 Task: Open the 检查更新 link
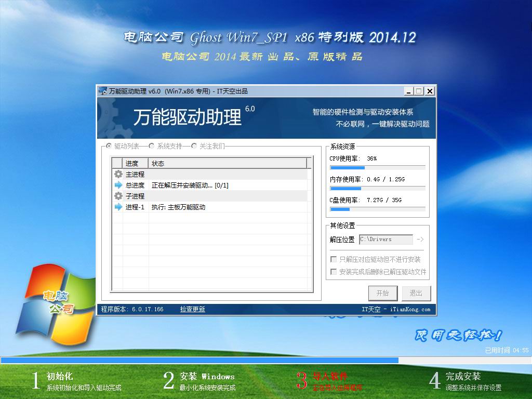pos(193,309)
